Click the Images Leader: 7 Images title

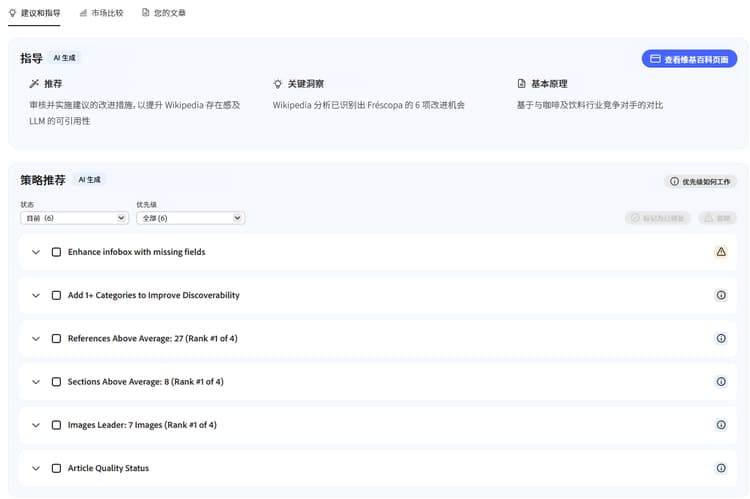(x=142, y=425)
